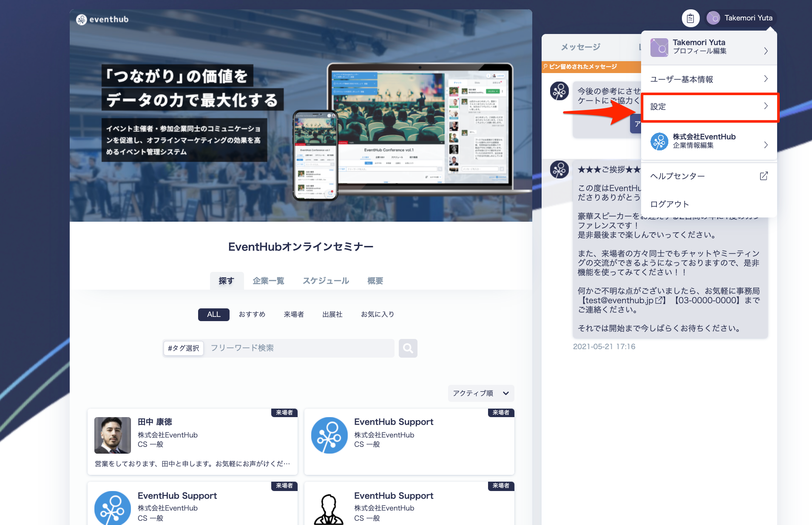Click chevron next to 企業情報編集
The height and width of the screenshot is (525, 812).
766,145
